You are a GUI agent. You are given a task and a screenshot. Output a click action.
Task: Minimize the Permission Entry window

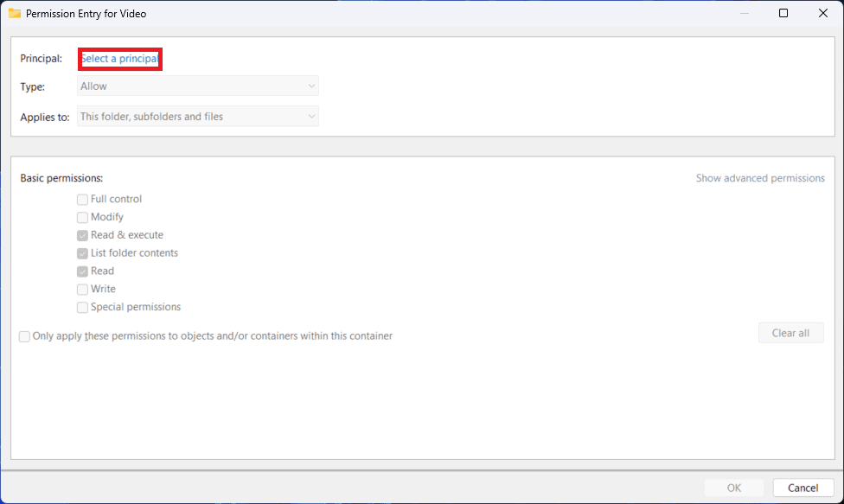point(744,13)
